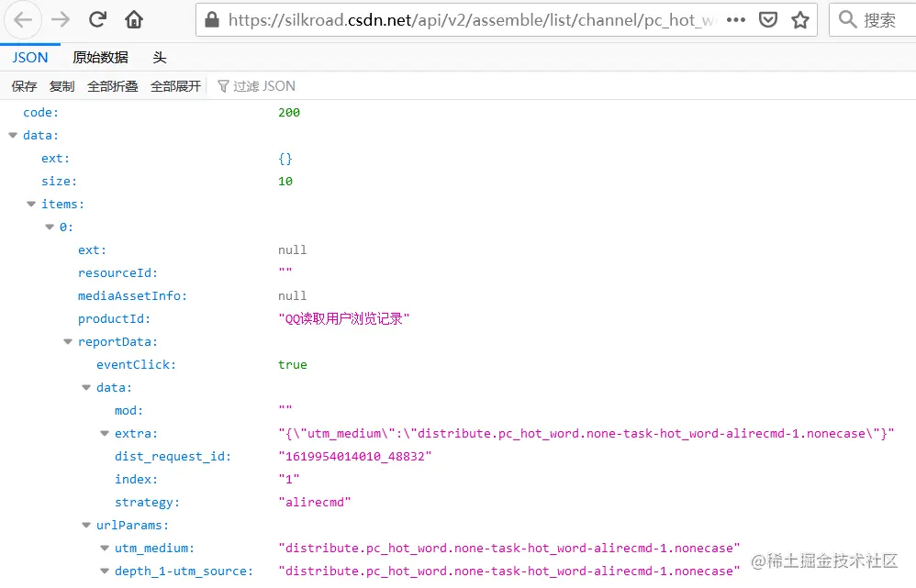Click the browser back arrow button
The width and height of the screenshot is (916, 588).
coord(23,20)
